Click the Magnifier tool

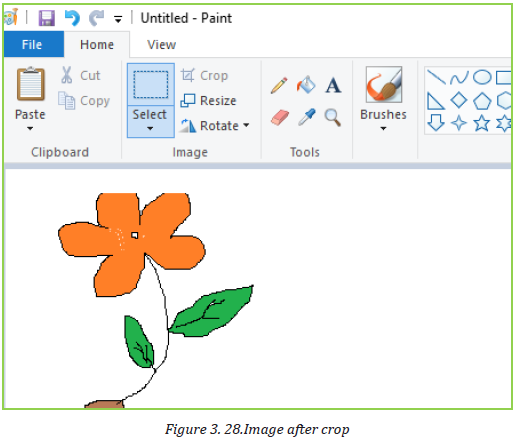333,118
